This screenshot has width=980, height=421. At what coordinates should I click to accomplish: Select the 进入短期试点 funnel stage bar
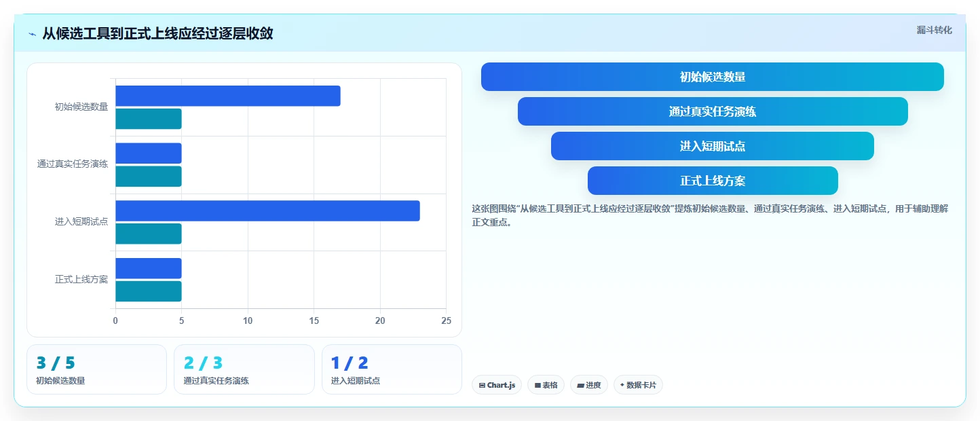713,146
